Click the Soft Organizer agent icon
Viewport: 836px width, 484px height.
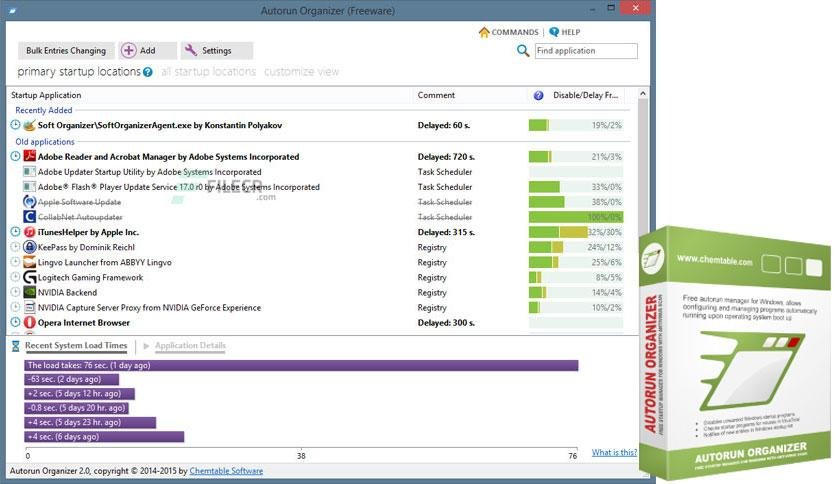29,125
